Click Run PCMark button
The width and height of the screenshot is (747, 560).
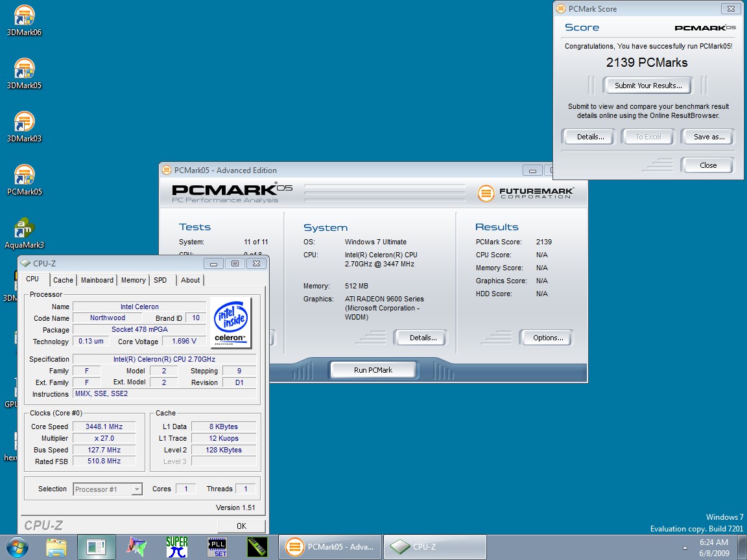tap(373, 370)
